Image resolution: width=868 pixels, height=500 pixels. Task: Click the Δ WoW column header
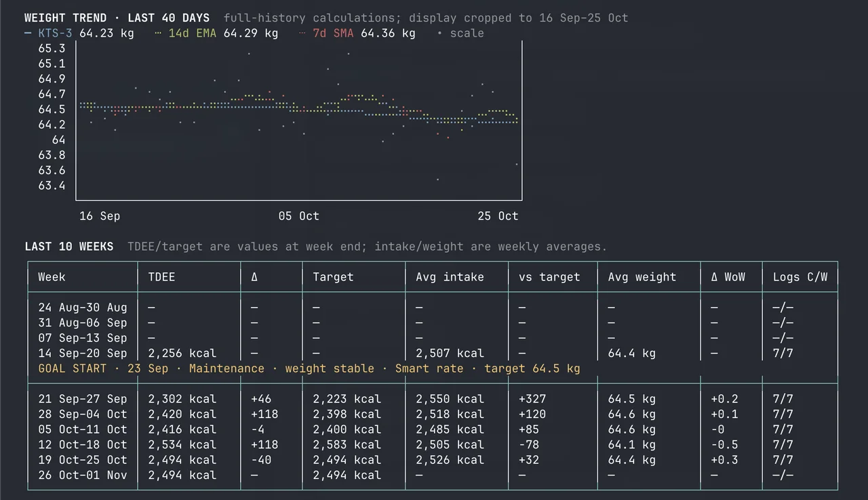728,277
